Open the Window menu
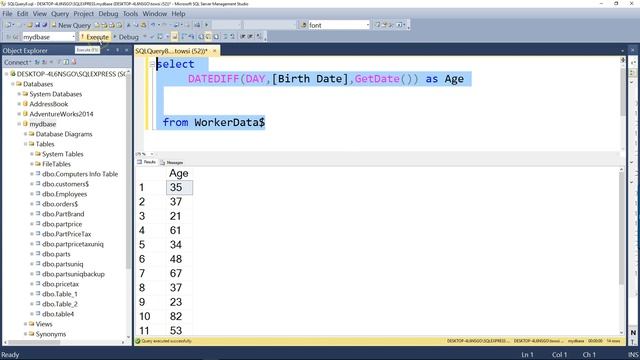 tap(155, 13)
